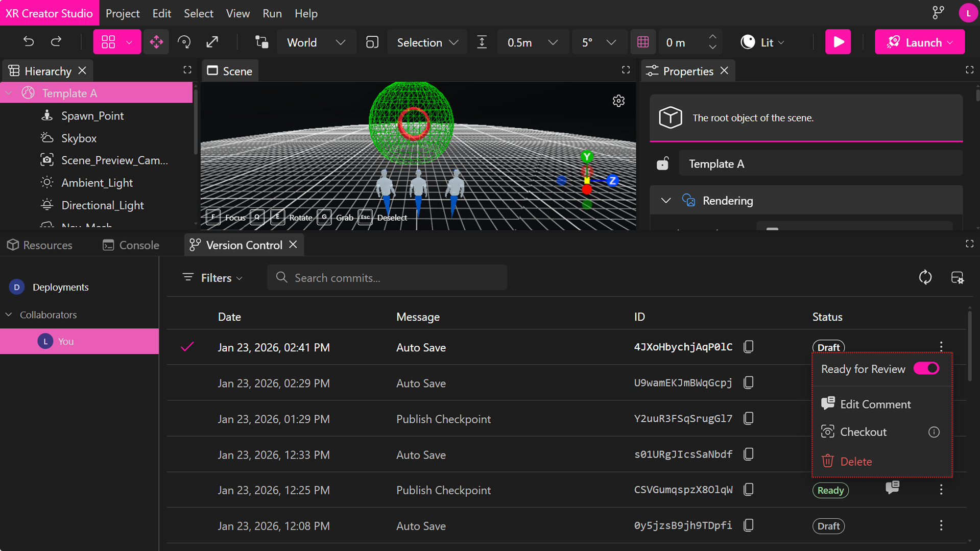Toggle the Ready for Review switch
Viewport: 980px width, 551px height.
[926, 369]
